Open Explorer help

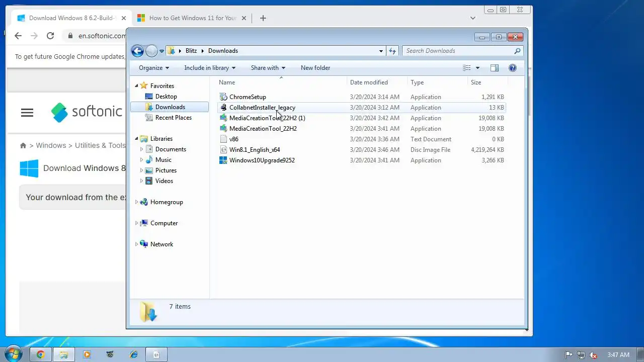click(513, 68)
